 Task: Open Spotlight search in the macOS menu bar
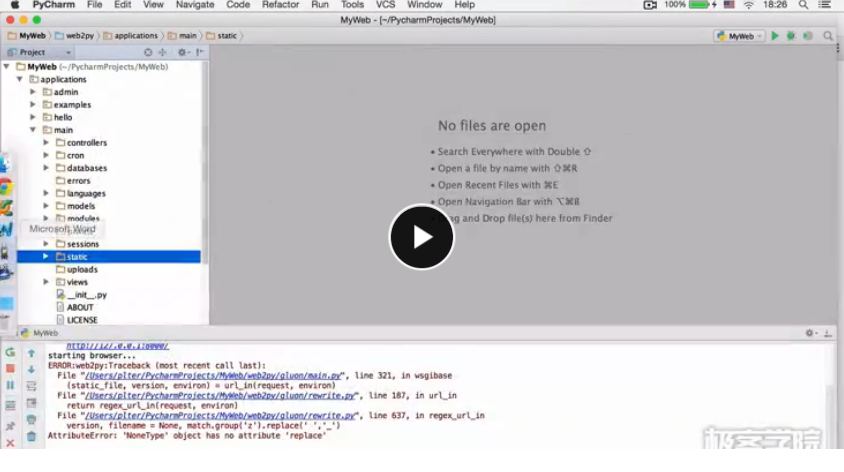click(803, 5)
